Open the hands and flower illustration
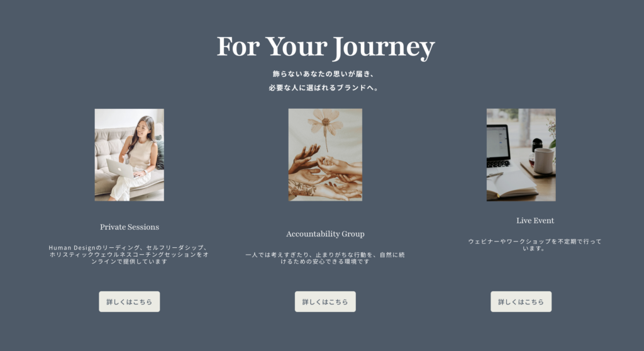The height and width of the screenshot is (351, 644). pos(325,155)
